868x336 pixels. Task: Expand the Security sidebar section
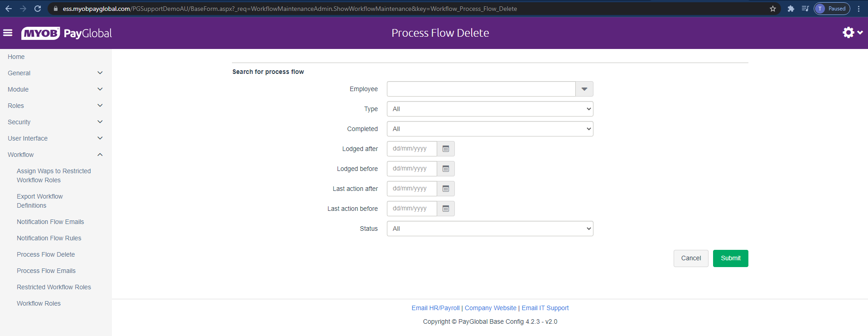point(100,122)
